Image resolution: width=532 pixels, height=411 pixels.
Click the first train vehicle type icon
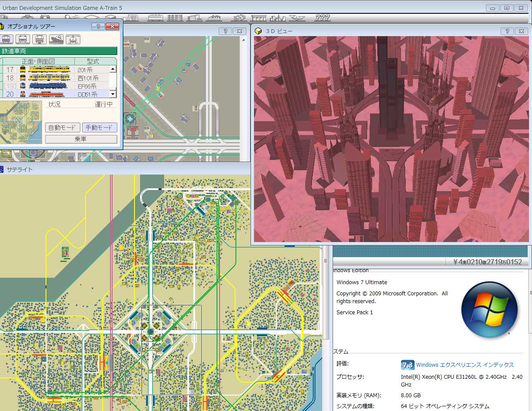click(x=6, y=39)
